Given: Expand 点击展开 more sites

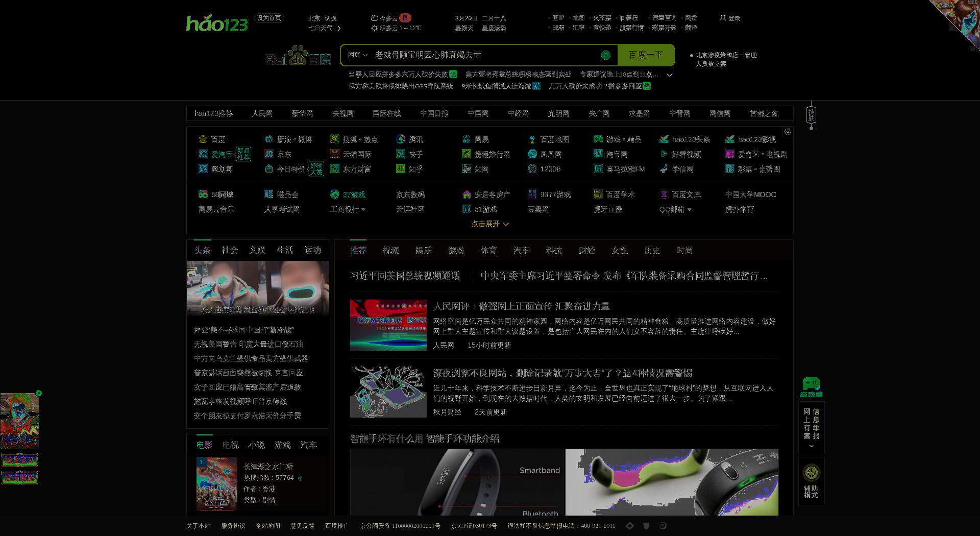Looking at the screenshot, I should (490, 224).
